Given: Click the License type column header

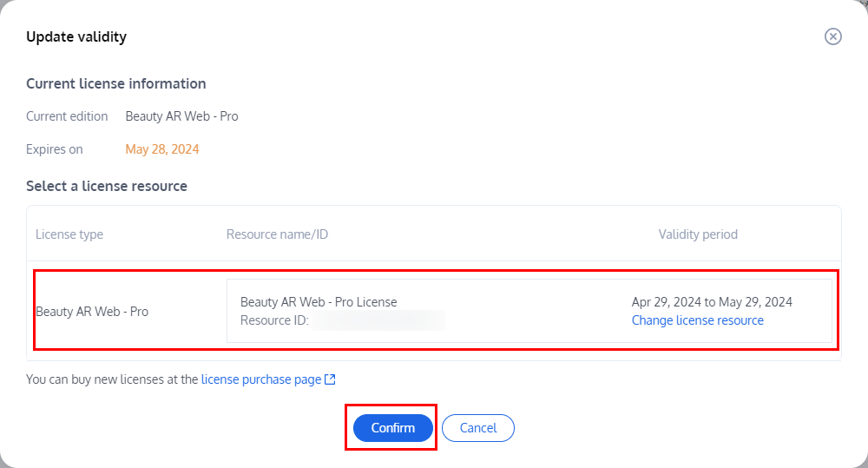Looking at the screenshot, I should click(x=69, y=234).
